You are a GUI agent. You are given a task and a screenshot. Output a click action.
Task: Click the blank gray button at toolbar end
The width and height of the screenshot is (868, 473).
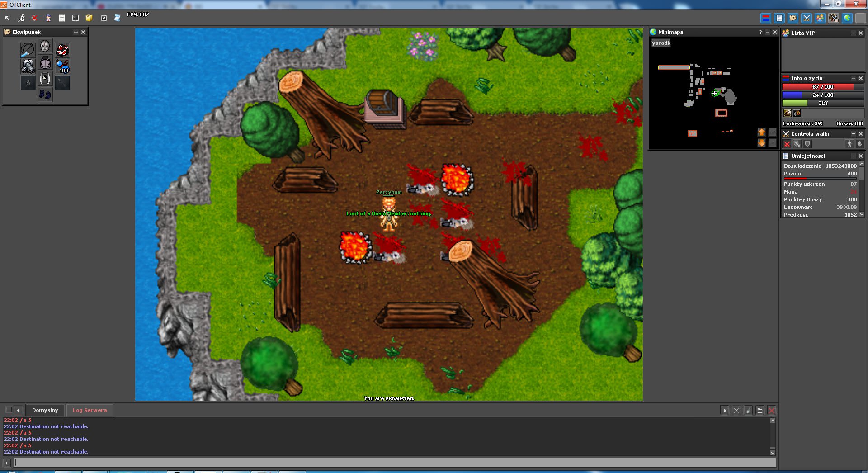point(861,18)
